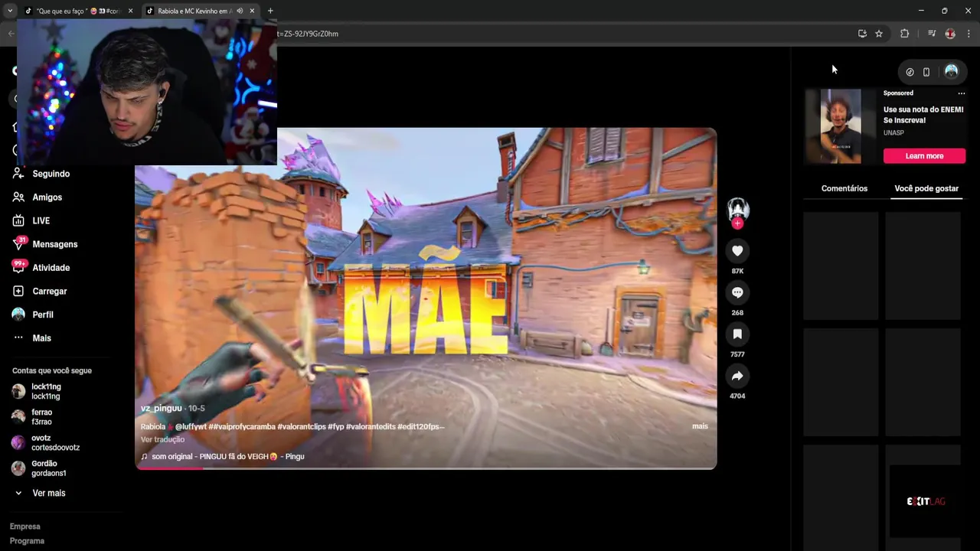The image size is (980, 551).
Task: Open Chrome extensions puzzle icon
Action: pos(904,34)
